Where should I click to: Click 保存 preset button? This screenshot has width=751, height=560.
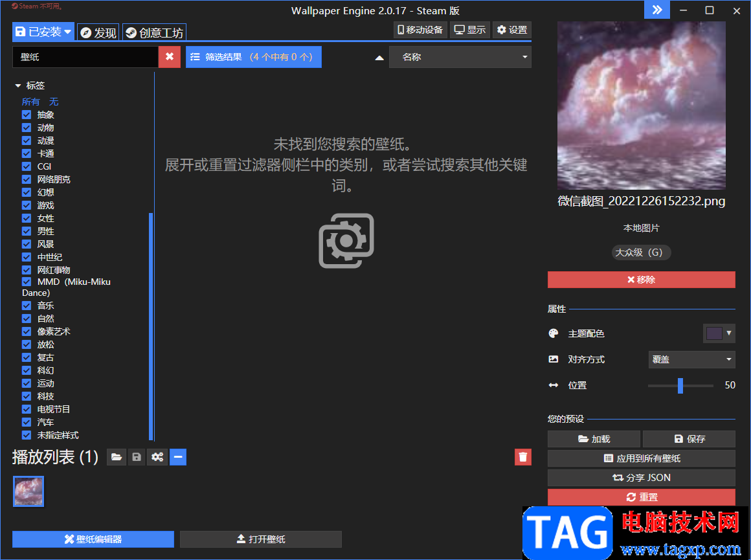(x=689, y=439)
